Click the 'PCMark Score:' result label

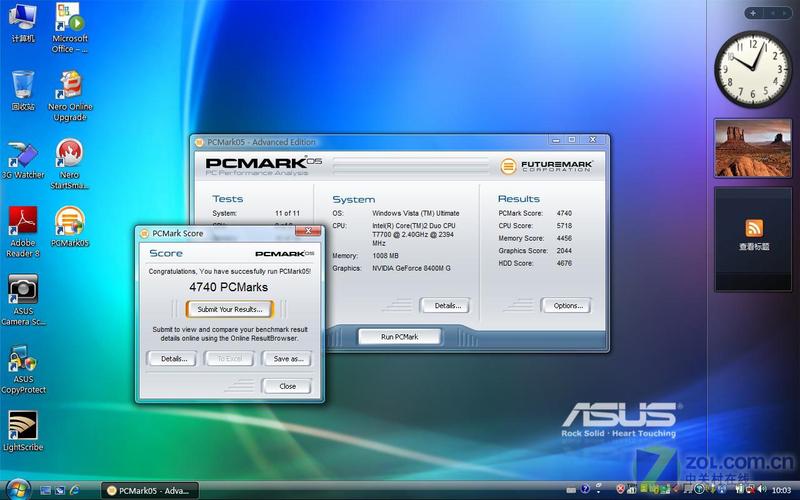click(x=520, y=213)
